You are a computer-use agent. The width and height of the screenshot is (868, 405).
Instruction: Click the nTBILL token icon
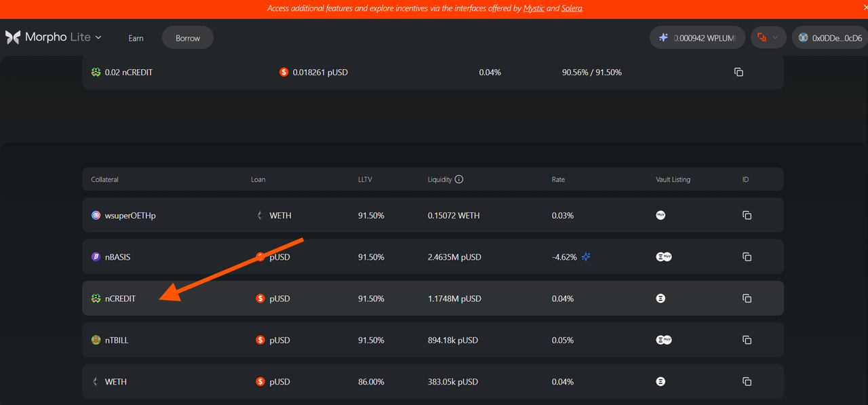(x=96, y=340)
